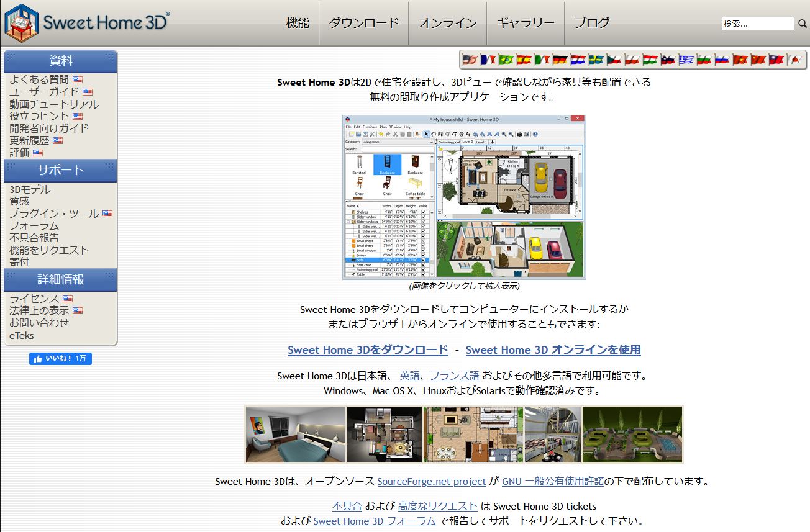Select the Italian flag
The width and height of the screenshot is (810, 532).
(542, 60)
